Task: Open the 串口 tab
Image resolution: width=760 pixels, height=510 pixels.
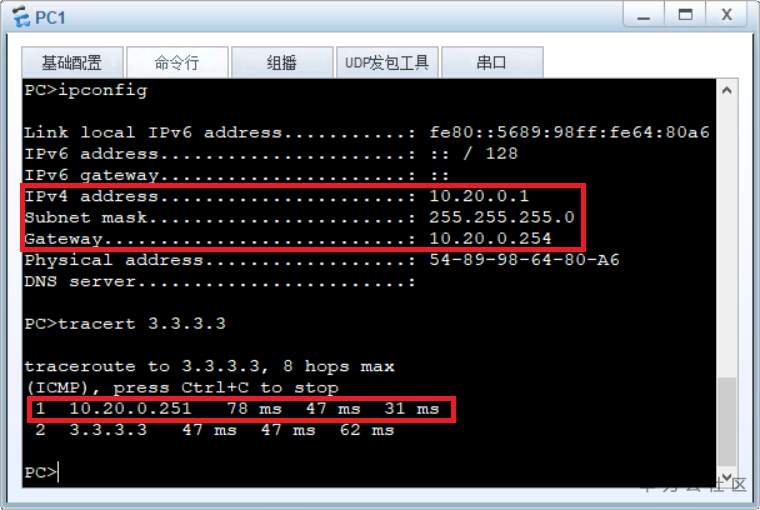Action: (492, 63)
